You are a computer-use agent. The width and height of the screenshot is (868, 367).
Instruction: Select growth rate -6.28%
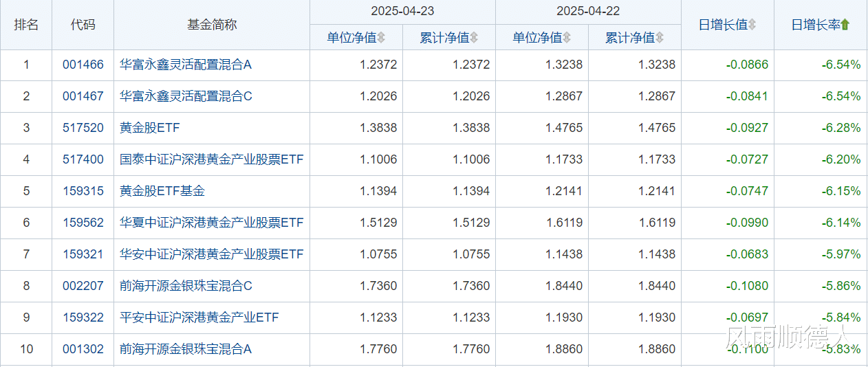pyautogui.click(x=841, y=128)
